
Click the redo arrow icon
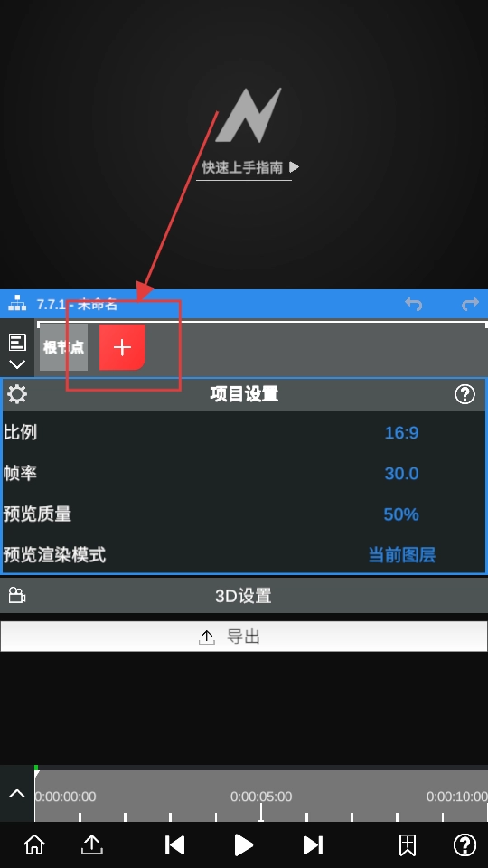pos(470,304)
